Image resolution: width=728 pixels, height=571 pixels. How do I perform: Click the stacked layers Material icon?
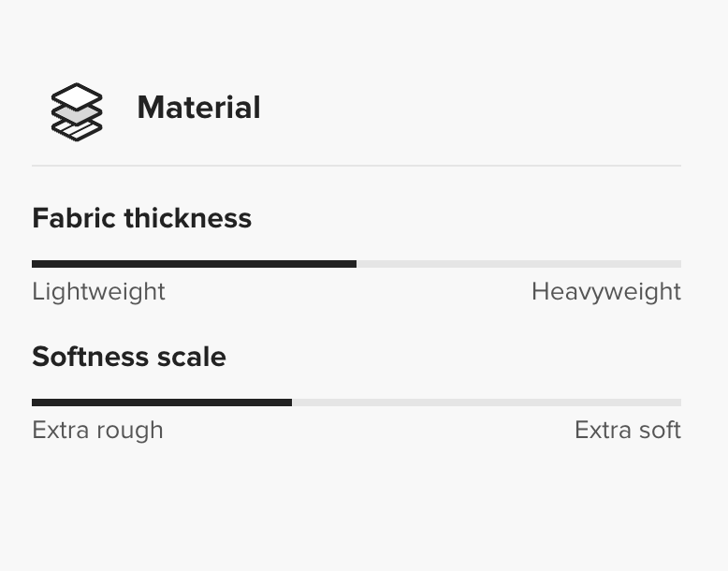point(76,111)
